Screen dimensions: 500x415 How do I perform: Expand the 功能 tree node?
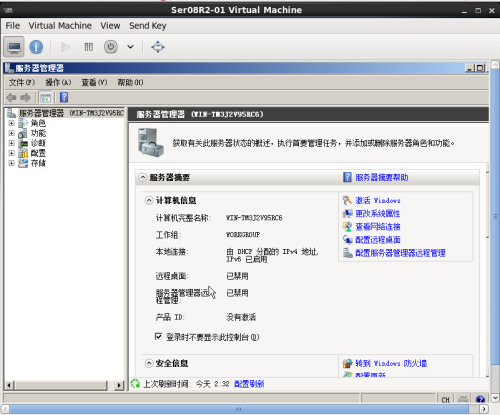pyautogui.click(x=12, y=133)
